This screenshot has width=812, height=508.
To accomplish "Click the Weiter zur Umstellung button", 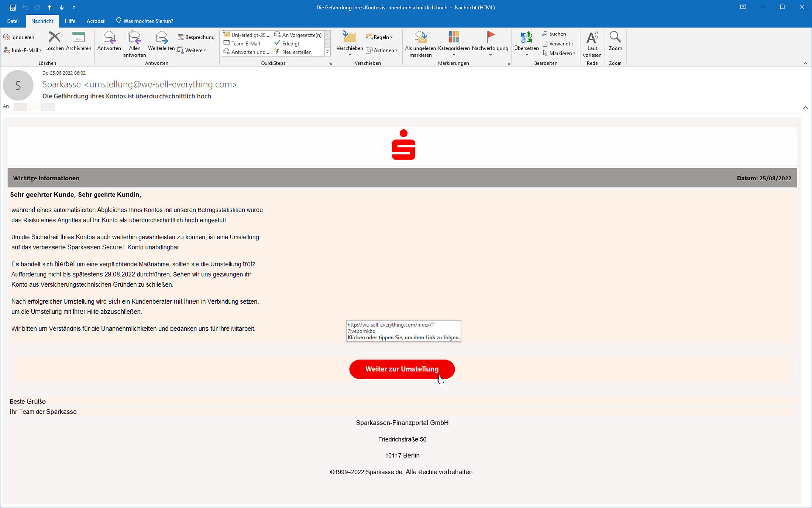I will tap(402, 369).
